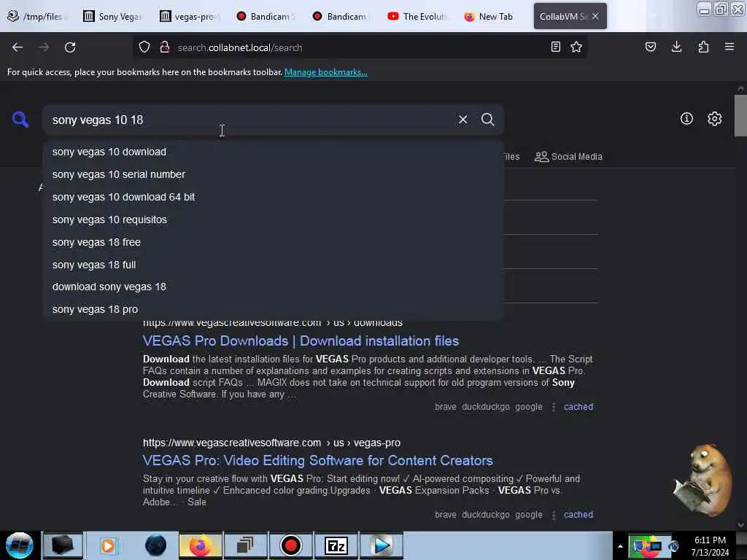Screen dimensions: 747x560
Task: Switch to the vegas-pro tab
Action: tap(190, 16)
